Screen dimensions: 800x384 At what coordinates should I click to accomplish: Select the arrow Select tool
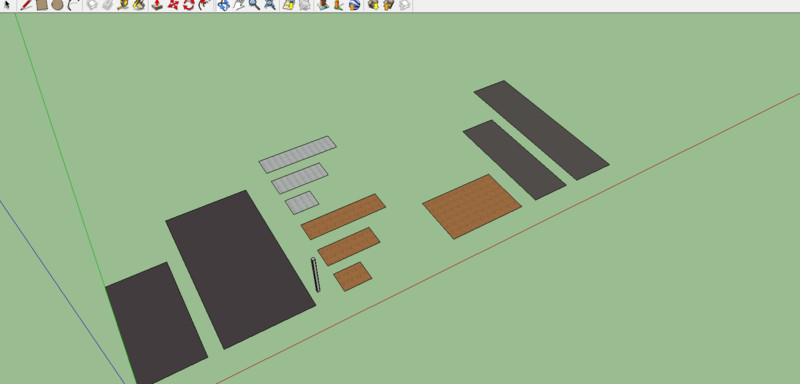(x=7, y=5)
